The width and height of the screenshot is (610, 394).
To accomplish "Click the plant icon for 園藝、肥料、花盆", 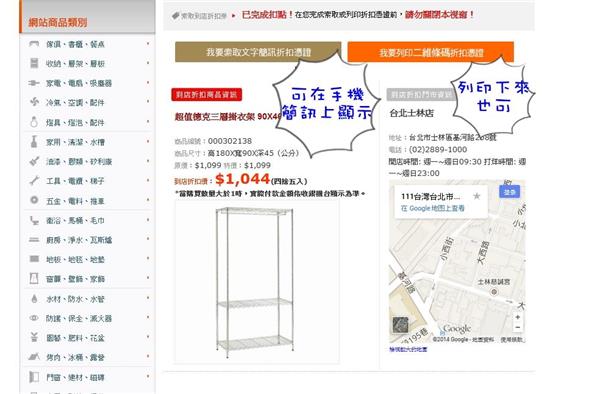I will tap(34, 337).
